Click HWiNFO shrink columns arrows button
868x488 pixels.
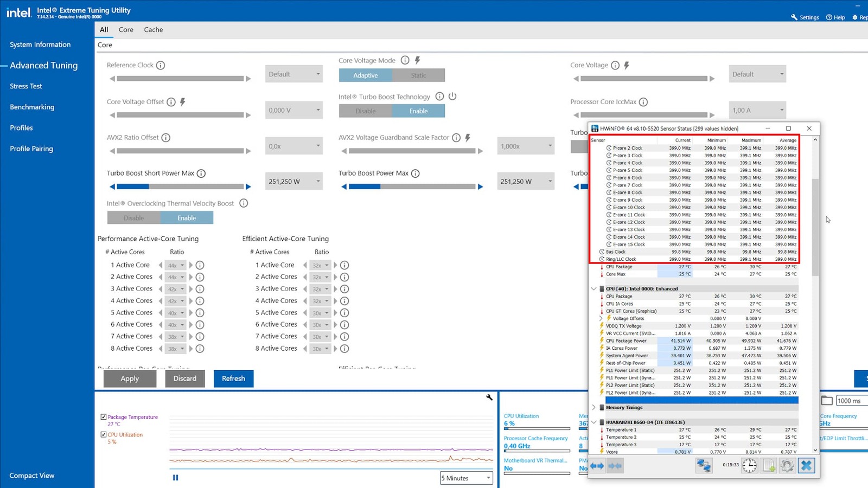615,466
